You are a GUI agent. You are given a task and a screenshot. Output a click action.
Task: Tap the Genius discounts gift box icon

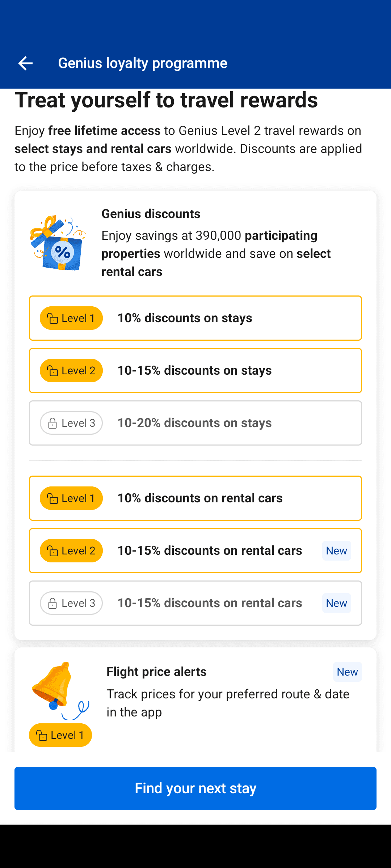[58, 243]
